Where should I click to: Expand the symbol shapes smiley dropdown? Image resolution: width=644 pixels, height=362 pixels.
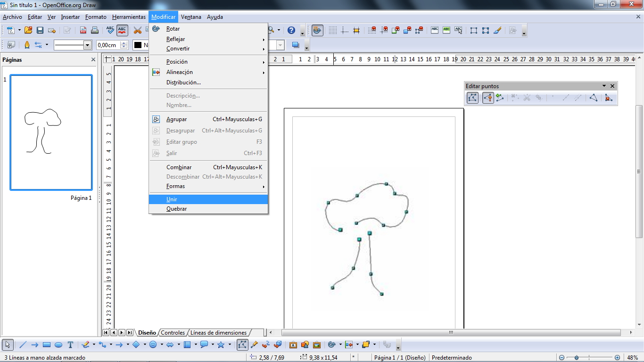[x=161, y=345]
